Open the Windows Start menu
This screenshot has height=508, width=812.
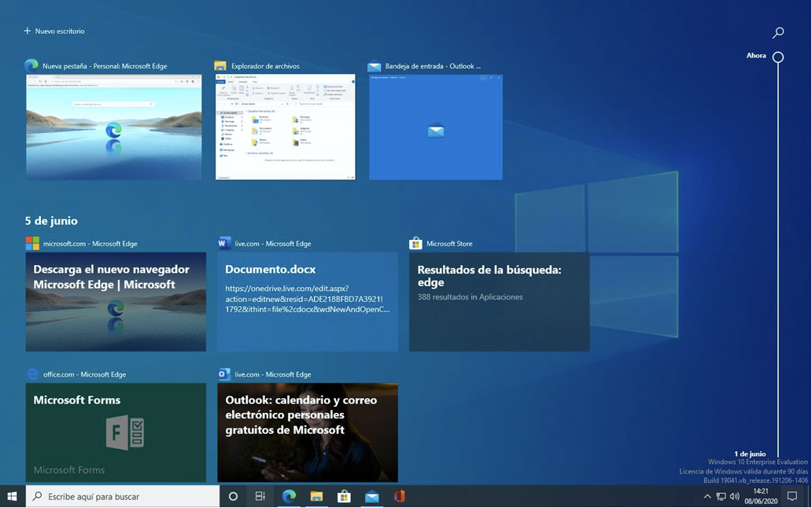click(x=12, y=496)
